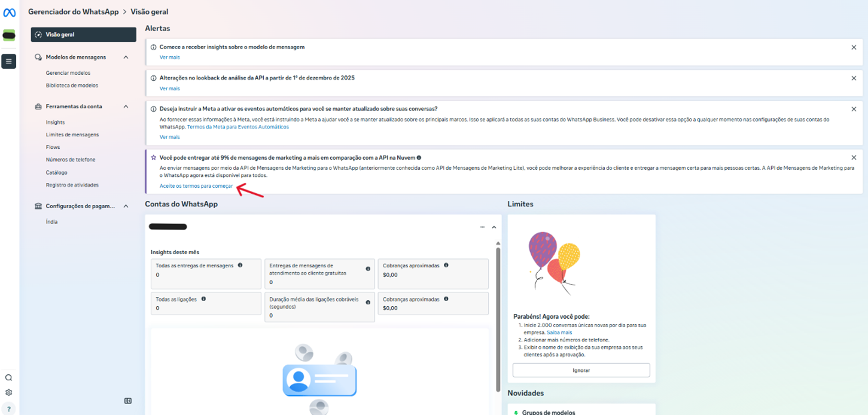Open the search magnifier icon
Viewport: 868px width, 415px height.
point(8,378)
